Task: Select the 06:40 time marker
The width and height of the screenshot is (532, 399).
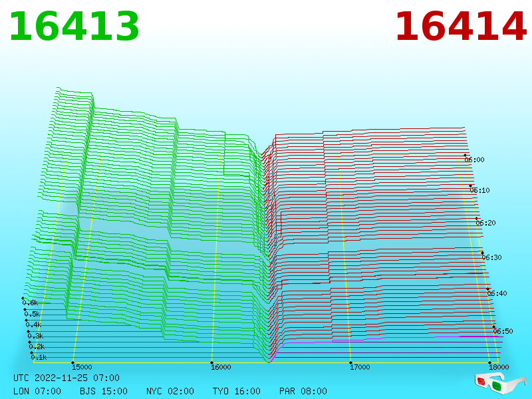Action: [x=497, y=293]
